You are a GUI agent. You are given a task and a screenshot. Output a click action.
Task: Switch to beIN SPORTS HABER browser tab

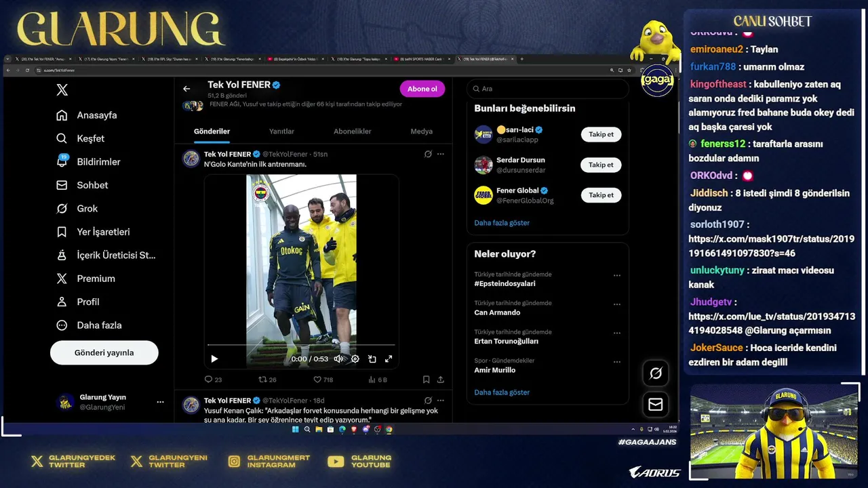421,59
